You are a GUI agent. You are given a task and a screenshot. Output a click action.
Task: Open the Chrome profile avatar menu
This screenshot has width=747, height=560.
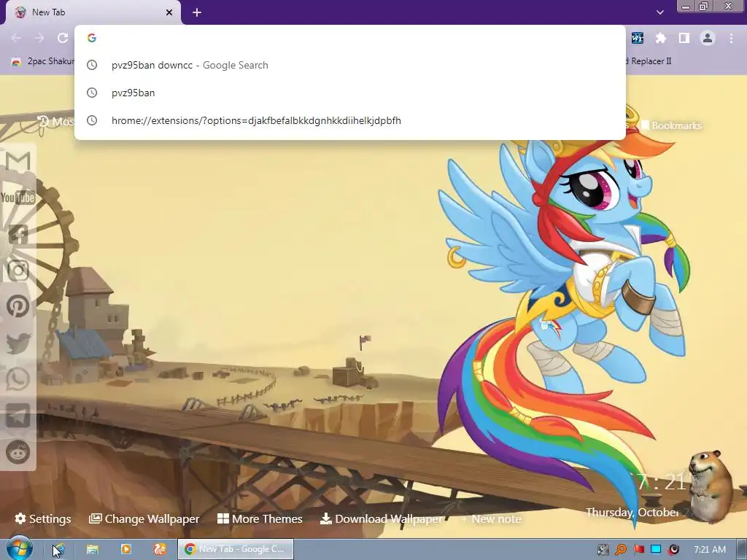coord(708,38)
